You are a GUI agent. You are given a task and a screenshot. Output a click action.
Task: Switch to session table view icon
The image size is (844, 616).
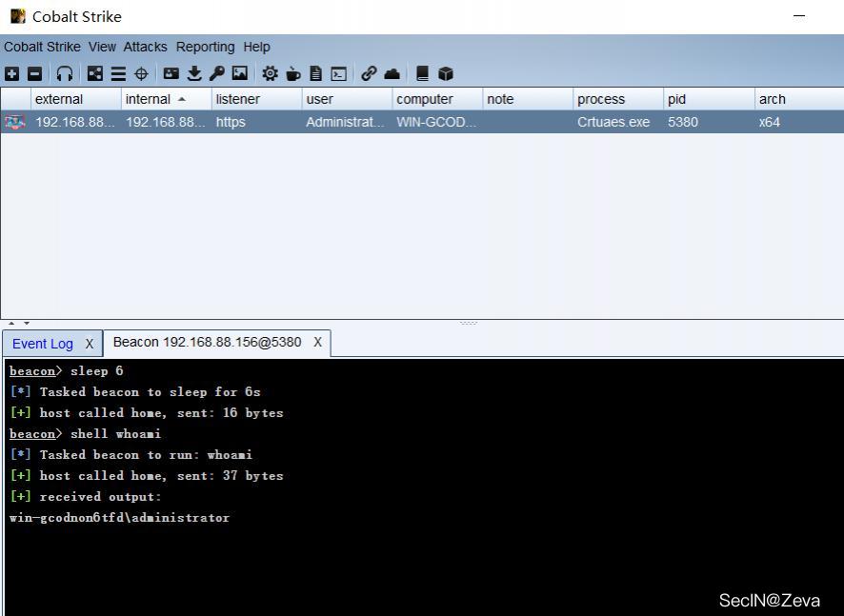[x=118, y=73]
